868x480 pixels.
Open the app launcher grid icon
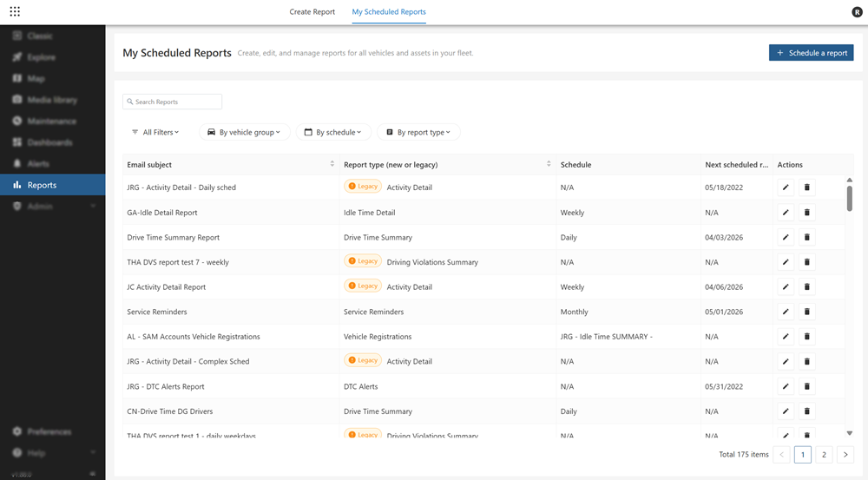(x=15, y=11)
